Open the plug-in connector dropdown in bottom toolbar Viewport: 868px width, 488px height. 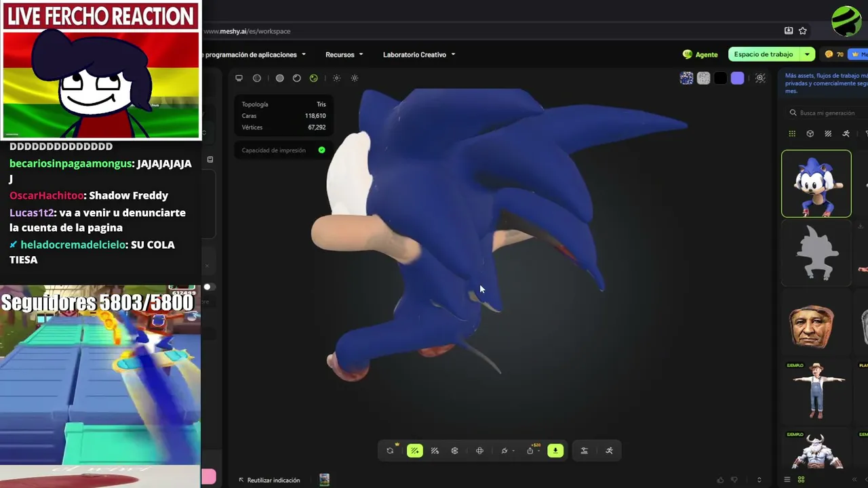pyautogui.click(x=507, y=451)
